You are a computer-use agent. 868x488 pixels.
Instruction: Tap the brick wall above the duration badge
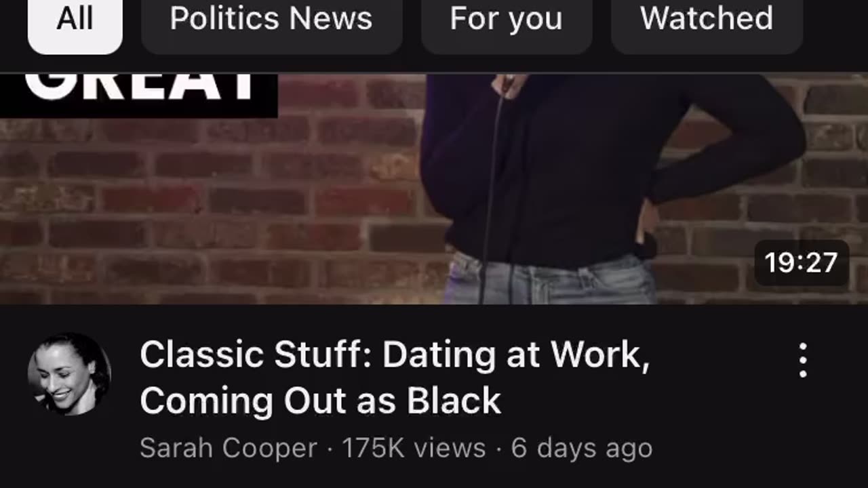click(802, 203)
